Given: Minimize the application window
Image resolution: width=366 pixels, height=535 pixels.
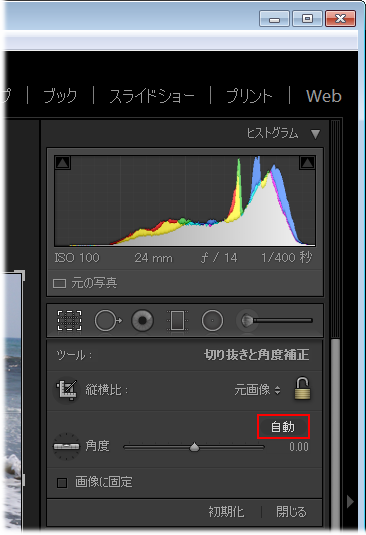Looking at the screenshot, I should (274, 18).
